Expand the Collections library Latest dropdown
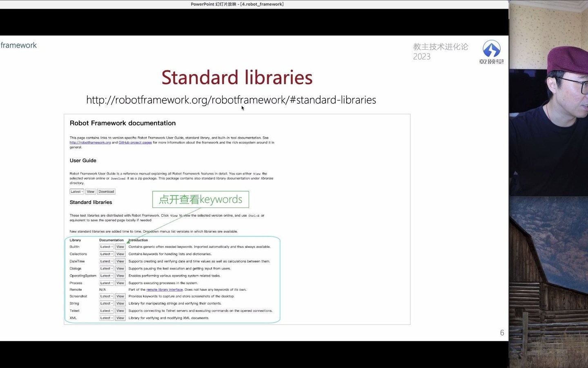Screen dimensions: 588x368 (x=107, y=254)
